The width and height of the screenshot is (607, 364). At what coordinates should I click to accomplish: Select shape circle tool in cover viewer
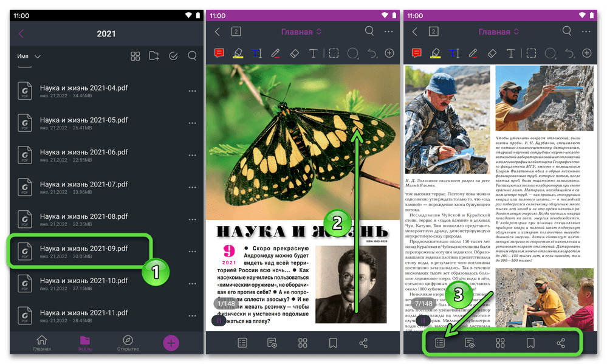click(x=352, y=53)
